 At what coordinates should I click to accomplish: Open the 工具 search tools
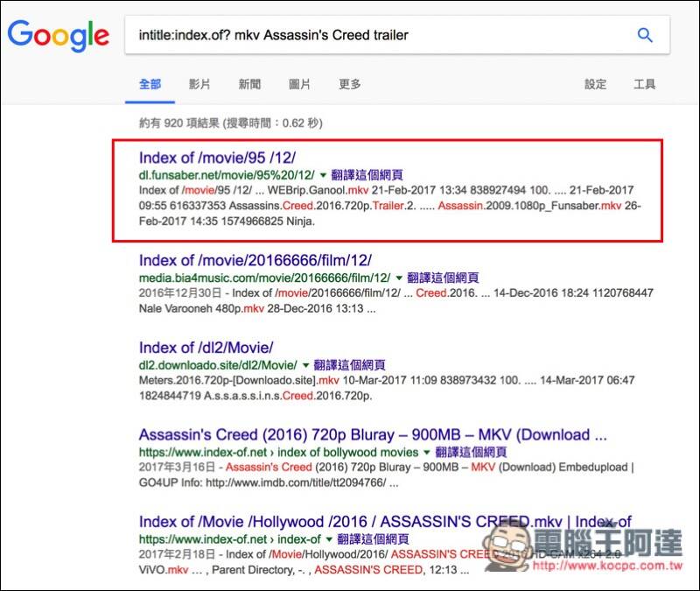645,84
